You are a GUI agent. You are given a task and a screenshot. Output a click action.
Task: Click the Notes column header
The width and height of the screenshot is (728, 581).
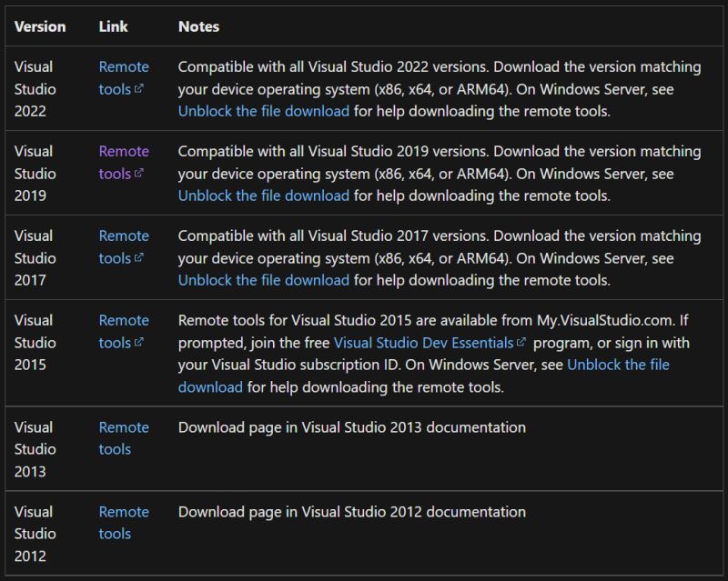[198, 26]
